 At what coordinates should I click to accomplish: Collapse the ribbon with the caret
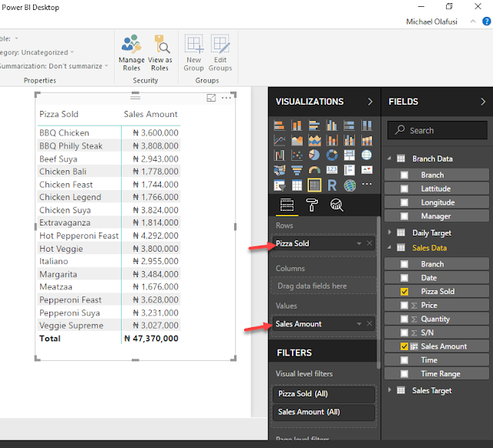click(x=473, y=22)
